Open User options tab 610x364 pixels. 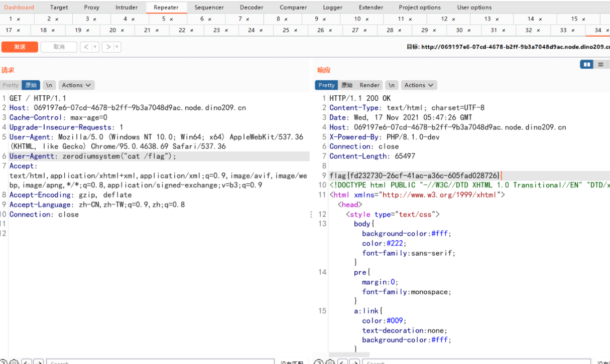pyautogui.click(x=474, y=8)
